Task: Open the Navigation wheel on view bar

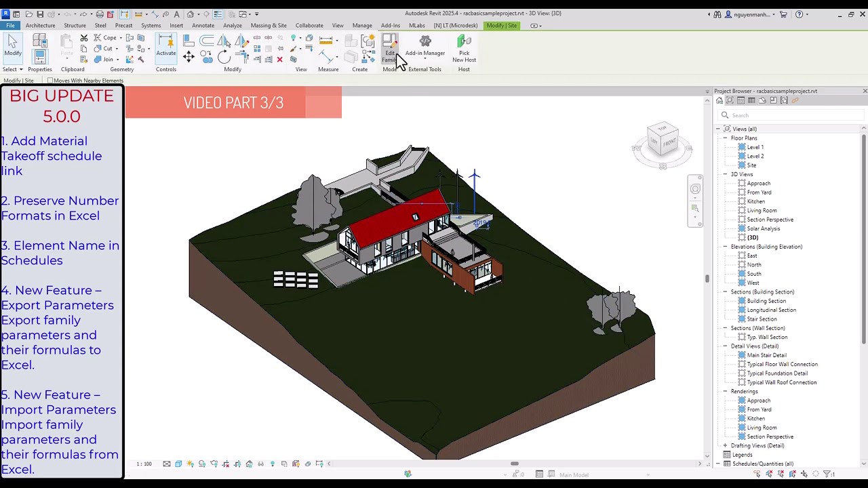Action: (695, 189)
